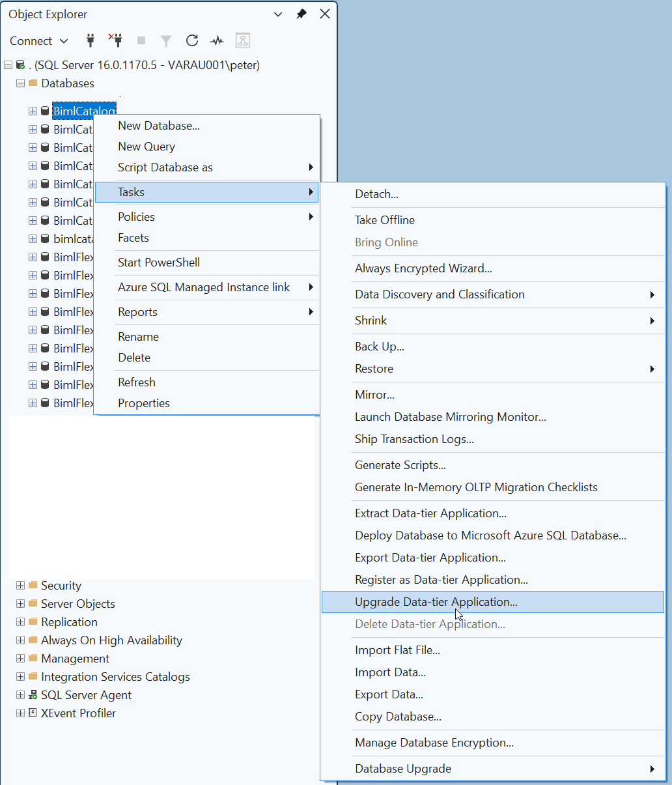Click the filter icon in Object Explorer toolbar

click(x=166, y=40)
